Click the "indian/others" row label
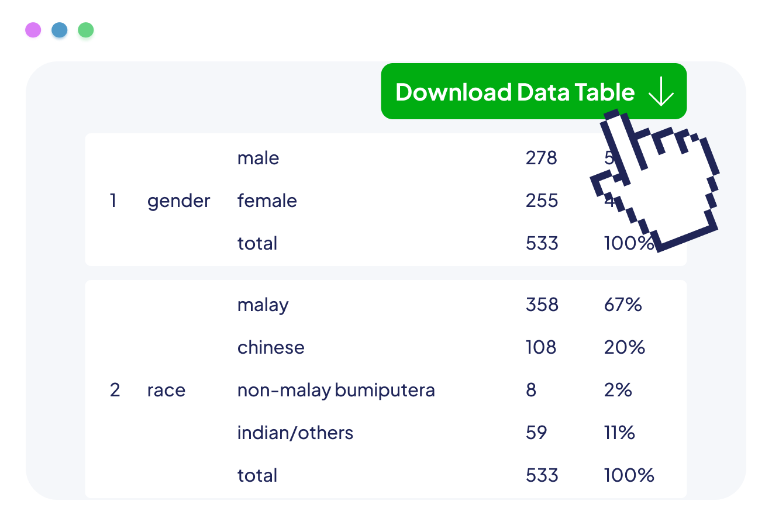Screen dimensions: 772x532 [x=295, y=433]
